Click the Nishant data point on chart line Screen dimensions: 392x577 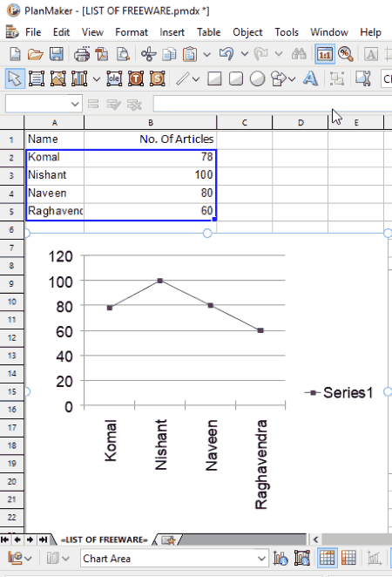(160, 281)
